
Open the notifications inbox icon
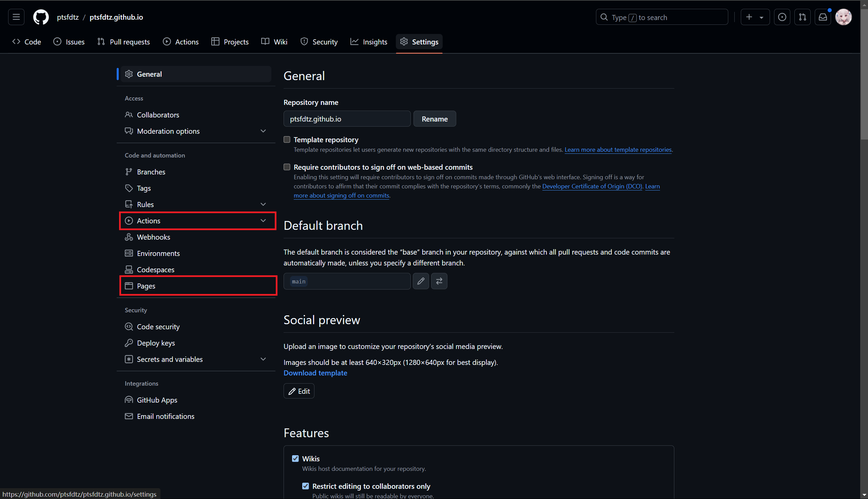(x=823, y=17)
